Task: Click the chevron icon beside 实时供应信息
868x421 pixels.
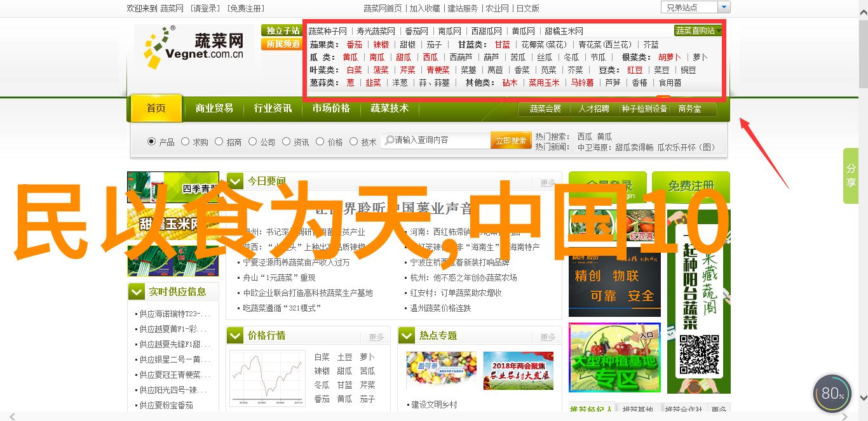Action: pyautogui.click(x=137, y=291)
